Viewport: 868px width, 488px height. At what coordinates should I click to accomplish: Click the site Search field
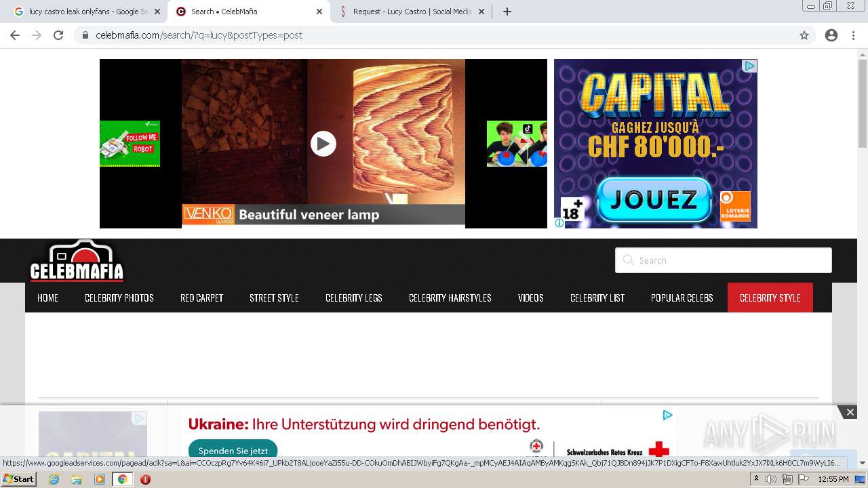tap(723, 260)
